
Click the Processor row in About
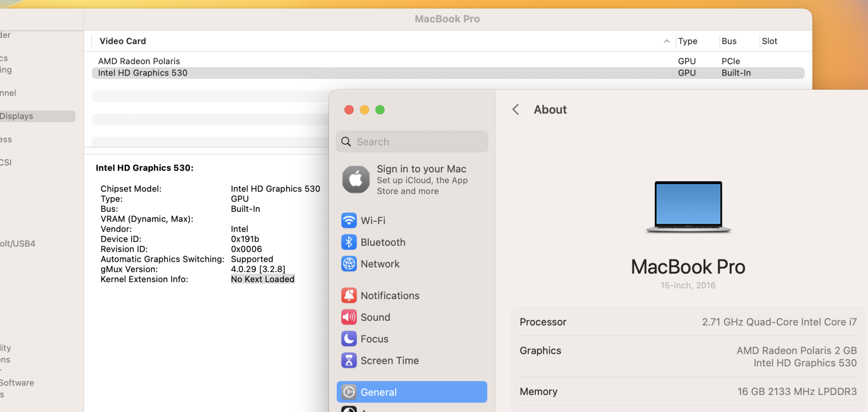pos(688,322)
